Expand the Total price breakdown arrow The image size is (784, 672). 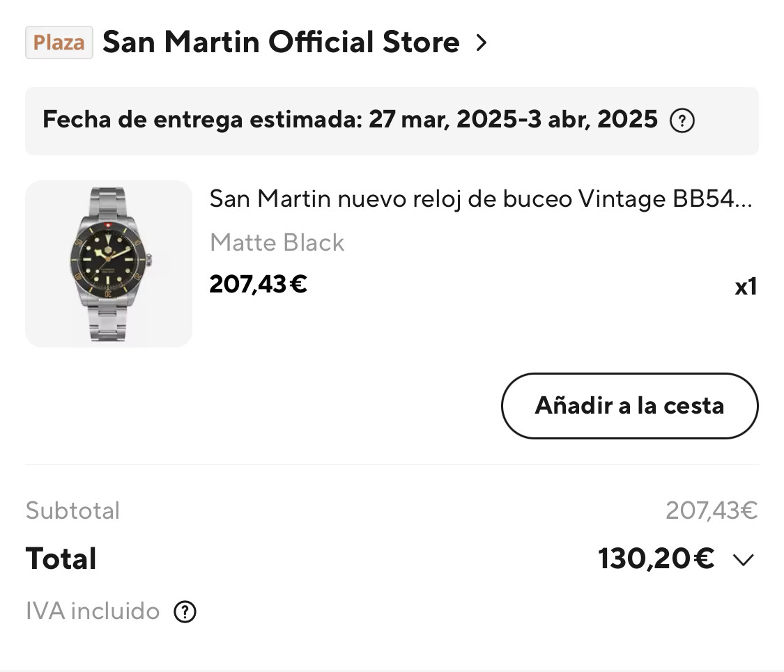tap(744, 560)
